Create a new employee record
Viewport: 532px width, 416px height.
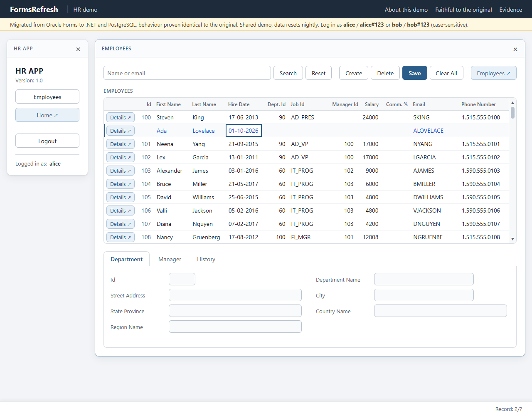click(x=354, y=73)
